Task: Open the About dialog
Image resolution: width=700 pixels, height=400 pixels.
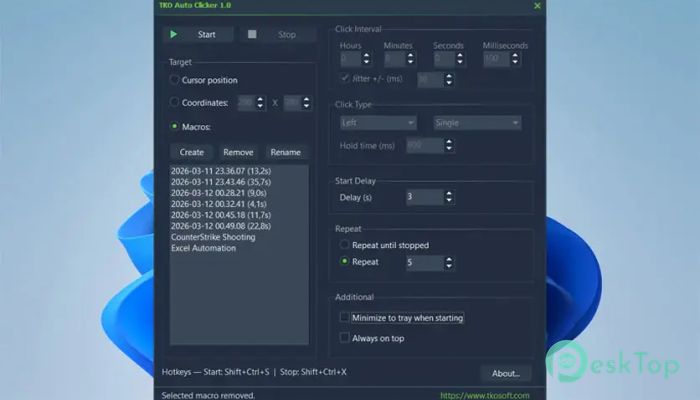Action: [506, 373]
